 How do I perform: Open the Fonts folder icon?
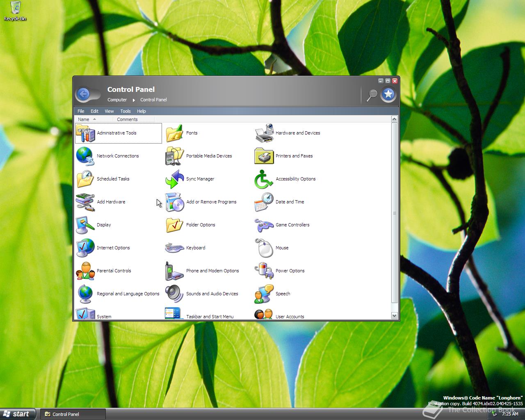[175, 133]
